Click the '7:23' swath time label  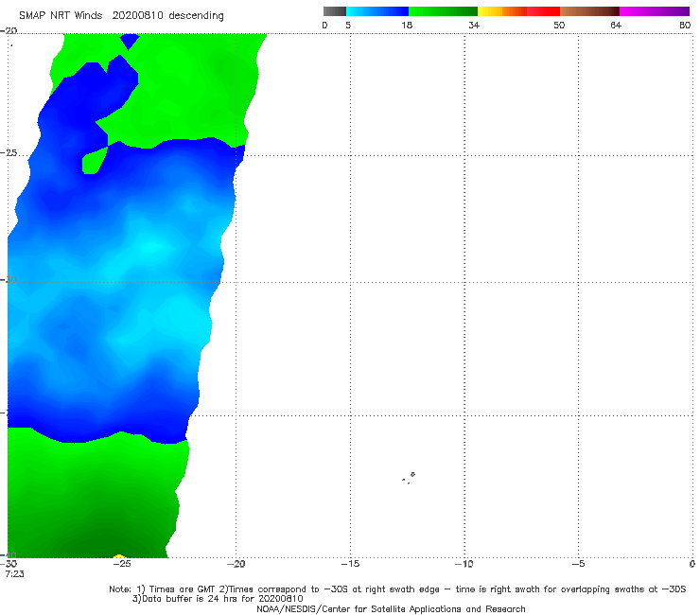(x=14, y=574)
